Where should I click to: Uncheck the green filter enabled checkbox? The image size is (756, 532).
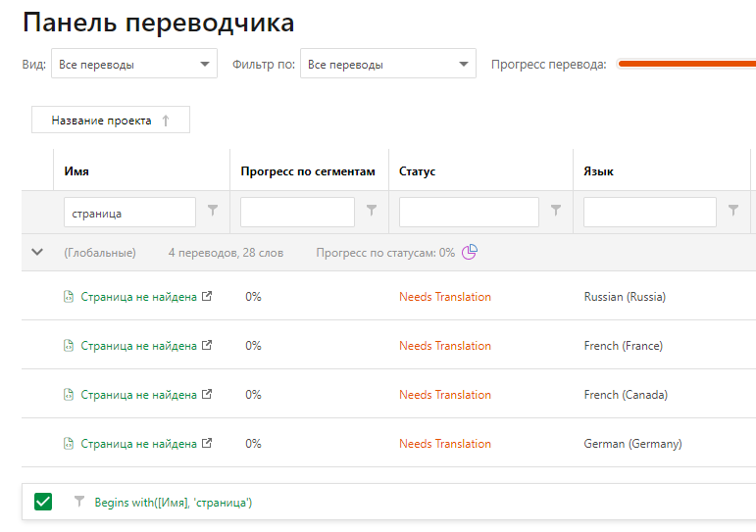43,502
